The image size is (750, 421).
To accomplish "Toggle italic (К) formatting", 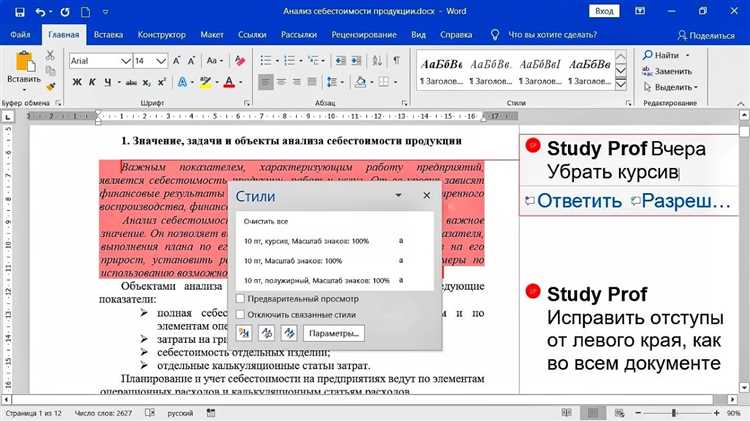I will (x=92, y=82).
